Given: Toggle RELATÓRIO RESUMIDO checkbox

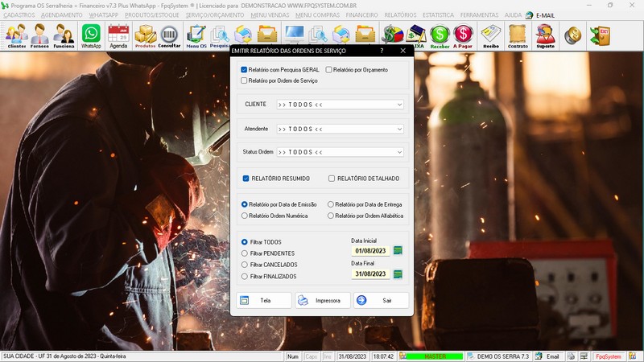Looking at the screenshot, I should [246, 179].
